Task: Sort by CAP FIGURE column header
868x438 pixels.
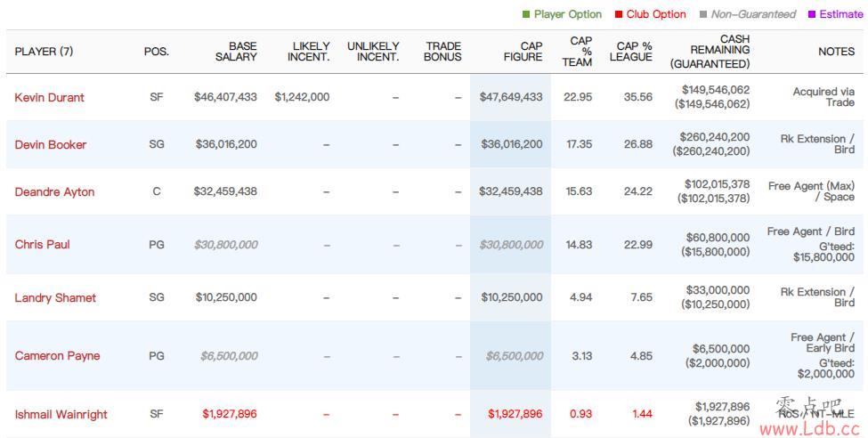Action: pos(523,52)
